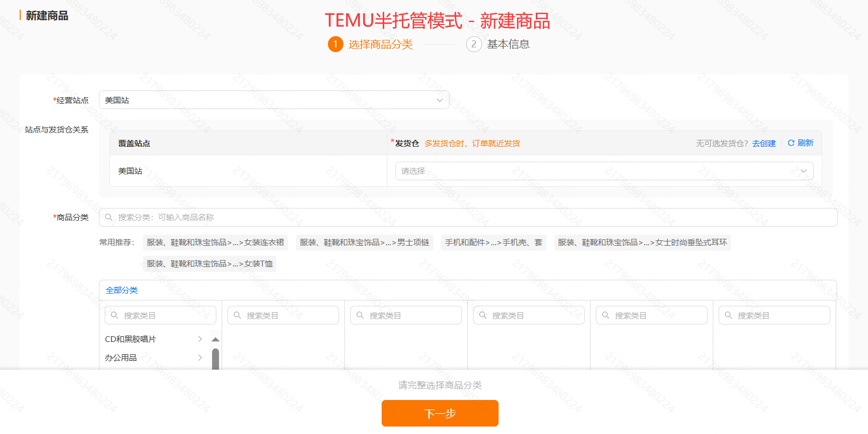
Task: Switch to the 全部分类 tab
Action: [122, 290]
